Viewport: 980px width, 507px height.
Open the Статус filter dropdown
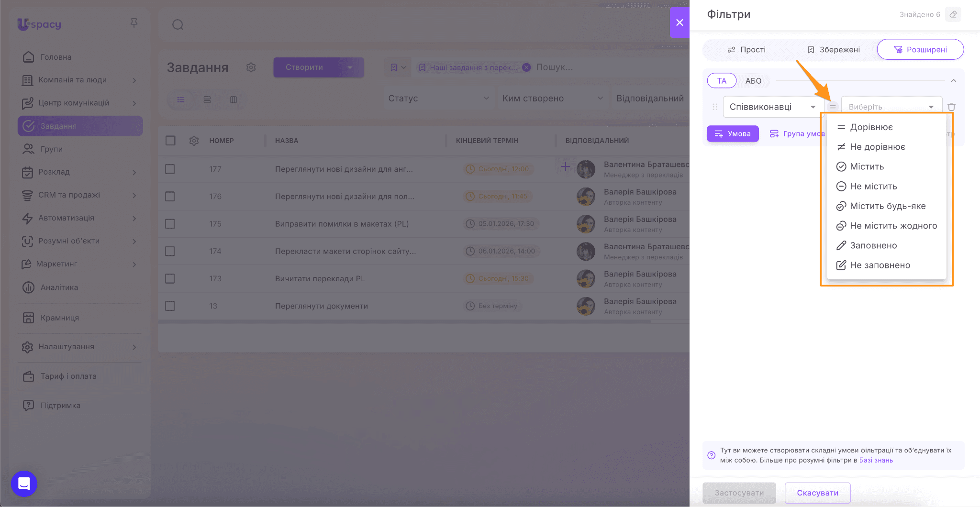(438, 98)
